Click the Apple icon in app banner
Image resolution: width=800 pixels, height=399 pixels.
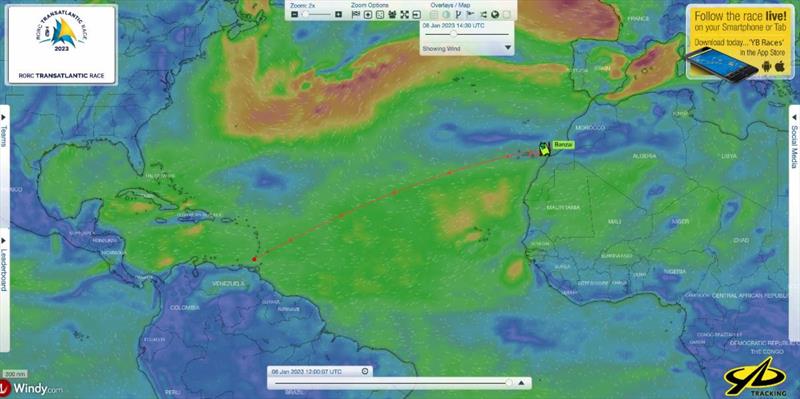tap(780, 66)
